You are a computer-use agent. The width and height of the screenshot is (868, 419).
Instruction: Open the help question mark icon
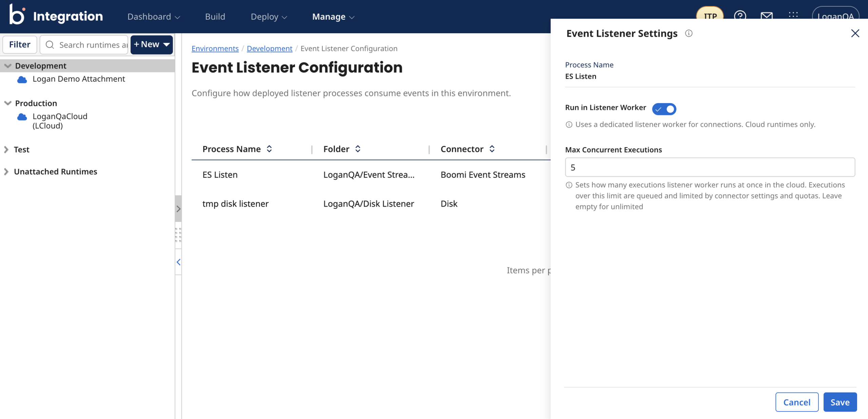click(x=740, y=16)
